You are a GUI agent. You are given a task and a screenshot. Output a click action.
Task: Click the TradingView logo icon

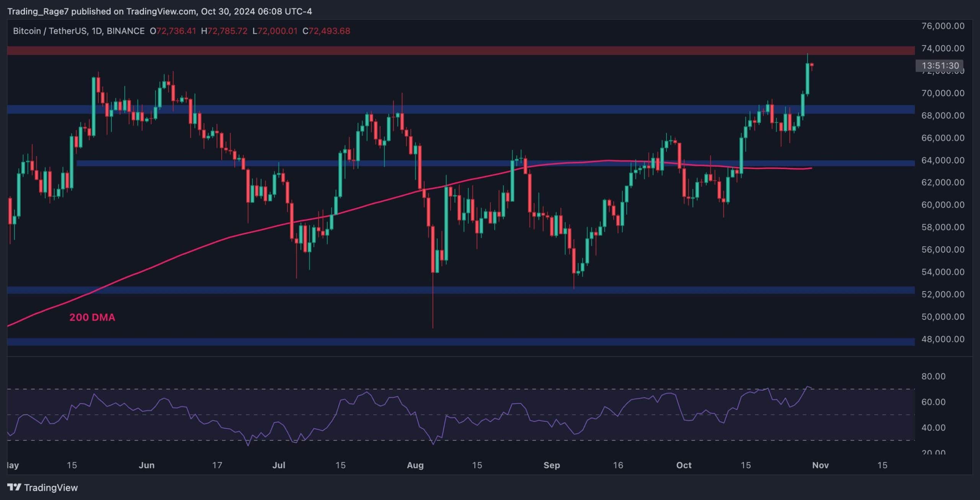point(14,487)
